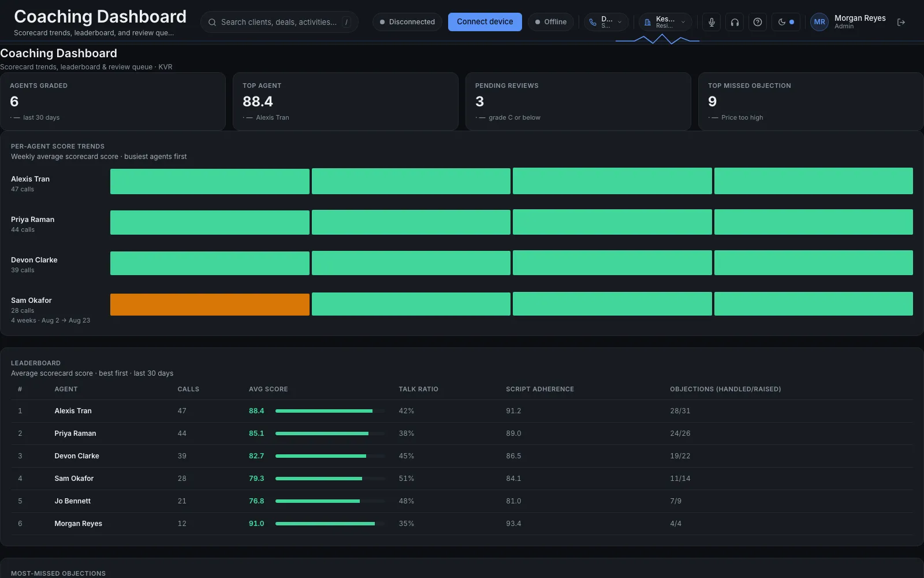Viewport: 924px width, 578px height.
Task: Open Jo Bennett leaderboard row
Action: pos(462,501)
